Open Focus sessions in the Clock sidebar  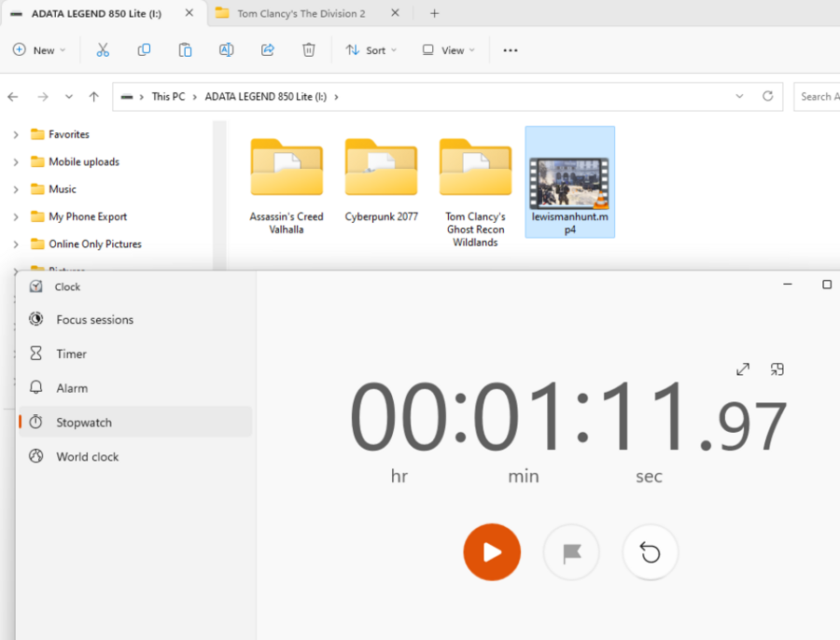pyautogui.click(x=135, y=320)
